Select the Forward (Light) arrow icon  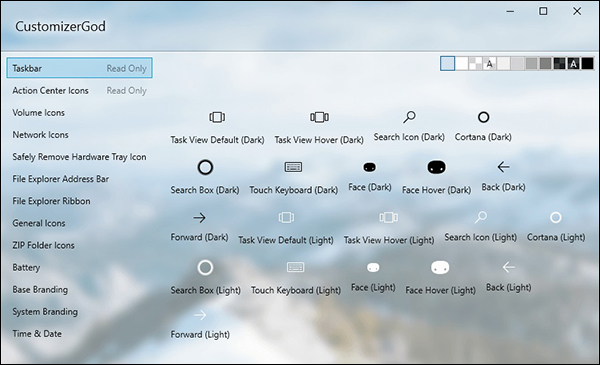(200, 315)
